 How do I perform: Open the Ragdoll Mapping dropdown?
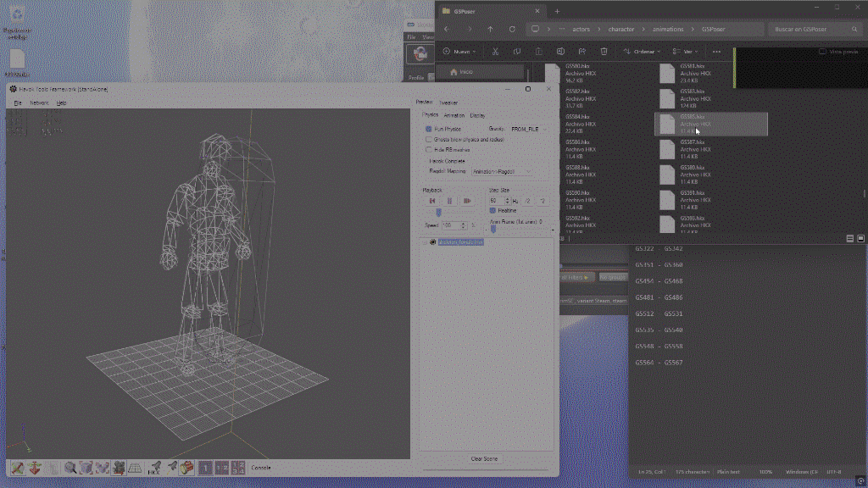pyautogui.click(x=503, y=171)
